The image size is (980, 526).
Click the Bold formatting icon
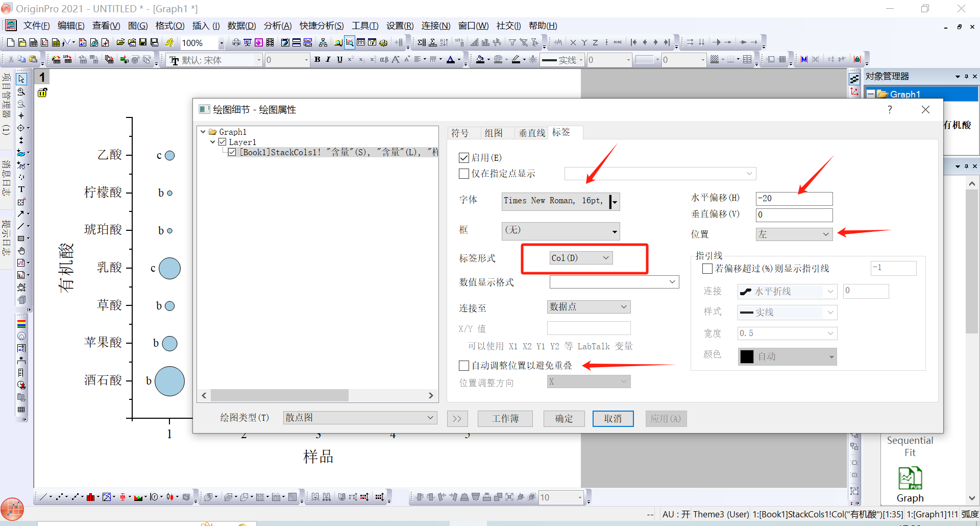coord(317,60)
